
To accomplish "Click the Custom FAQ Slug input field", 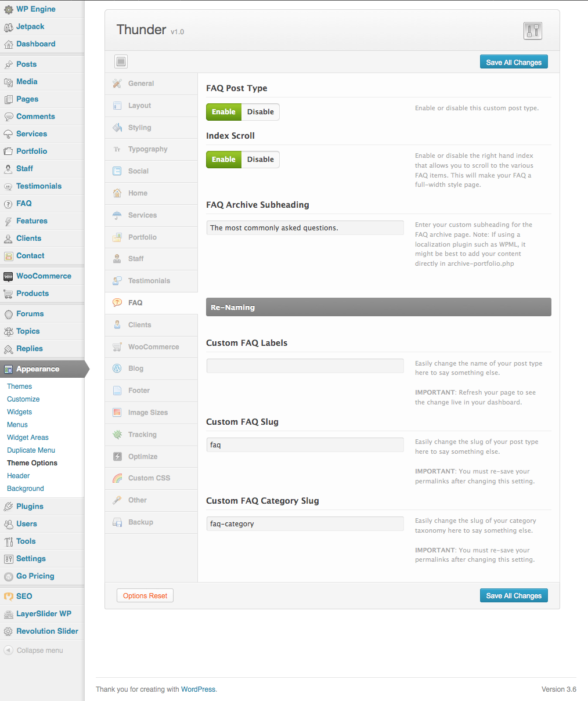I will [305, 445].
